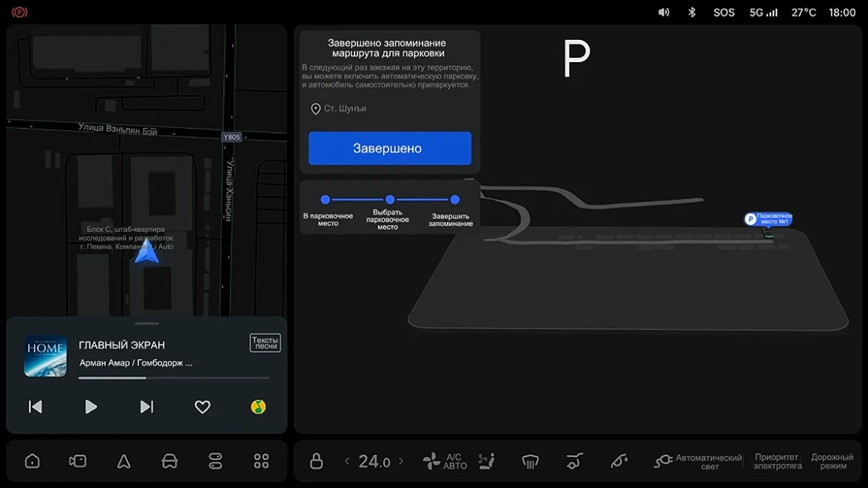The height and width of the screenshot is (488, 868).
Task: Open vehicle settings car icon
Action: (x=169, y=461)
